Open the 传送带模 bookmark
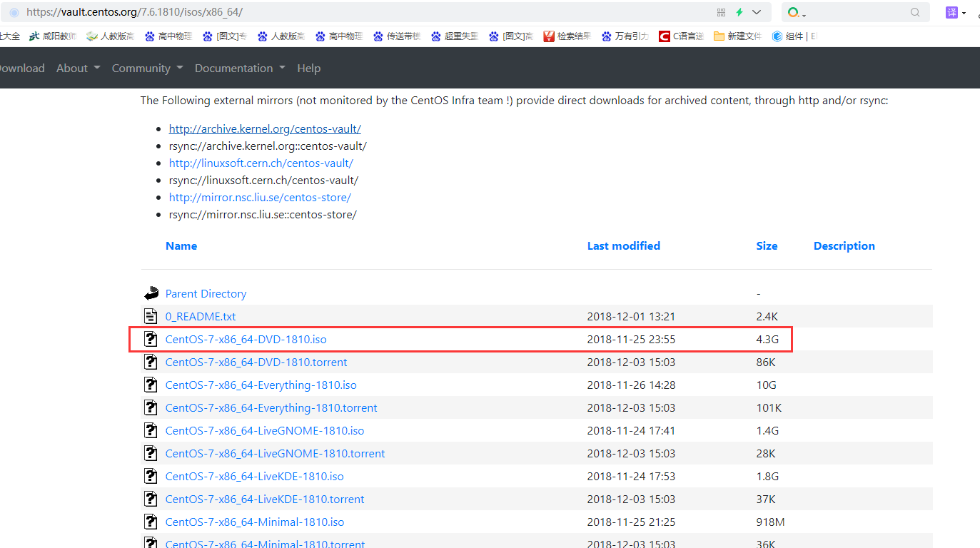Image resolution: width=980 pixels, height=548 pixels. coord(396,36)
